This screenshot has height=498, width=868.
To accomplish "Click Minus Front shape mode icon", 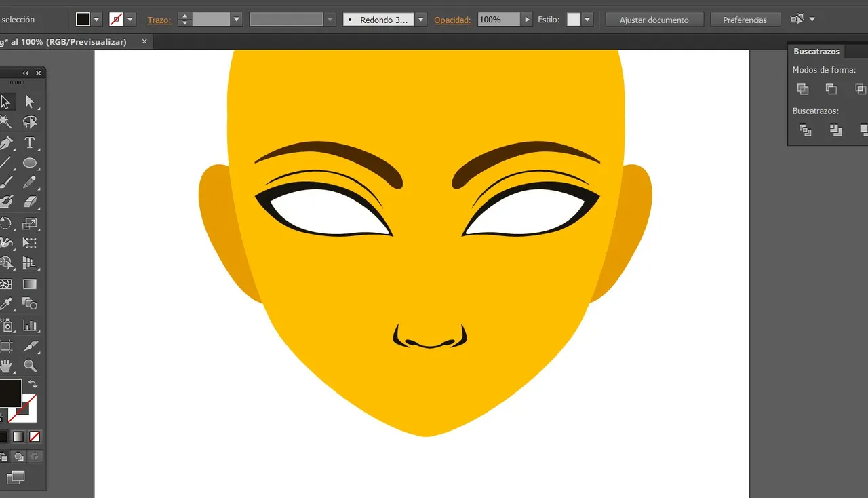I will 831,89.
